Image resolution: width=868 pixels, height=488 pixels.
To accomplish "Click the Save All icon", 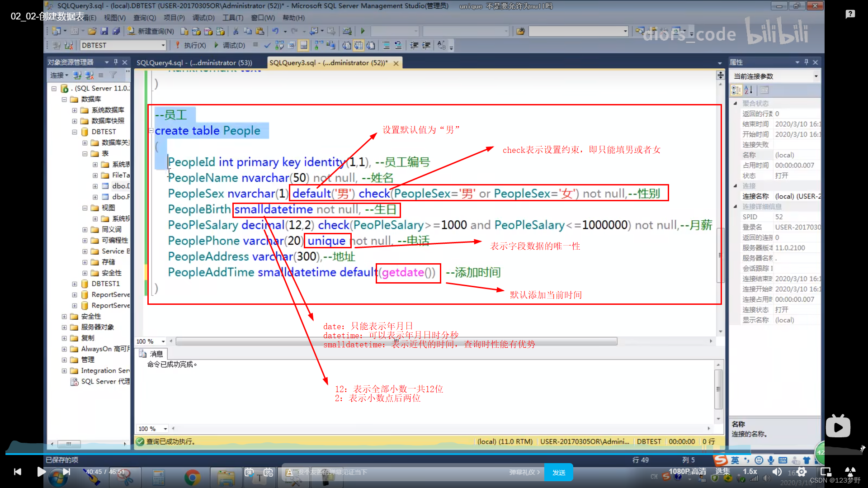I will coord(116,31).
